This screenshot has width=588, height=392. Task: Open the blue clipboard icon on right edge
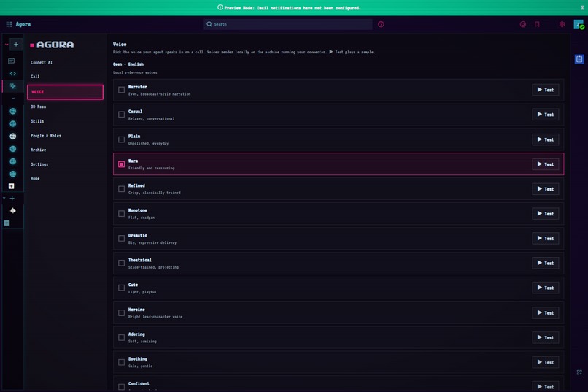(579, 59)
